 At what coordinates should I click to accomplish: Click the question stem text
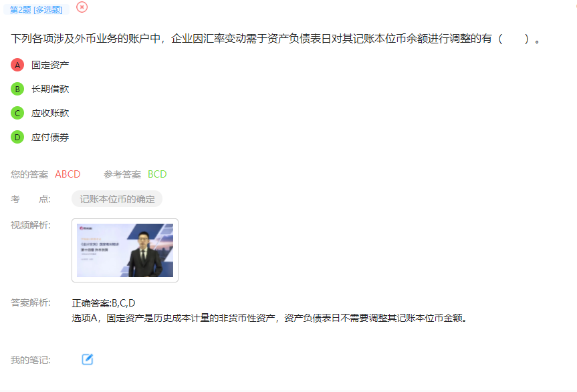click(x=275, y=39)
